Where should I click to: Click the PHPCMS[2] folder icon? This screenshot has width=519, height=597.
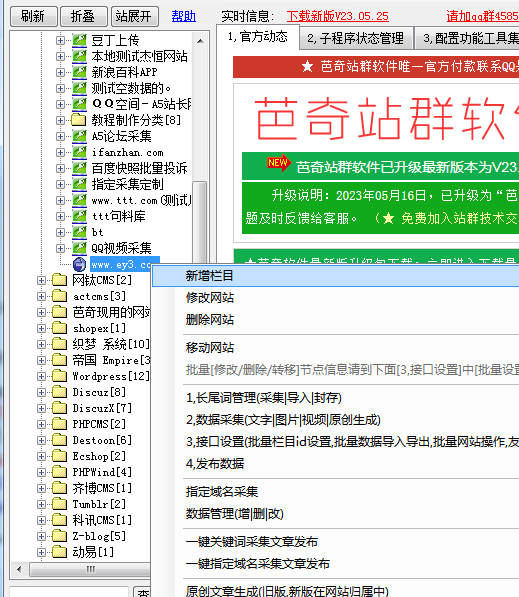59,424
